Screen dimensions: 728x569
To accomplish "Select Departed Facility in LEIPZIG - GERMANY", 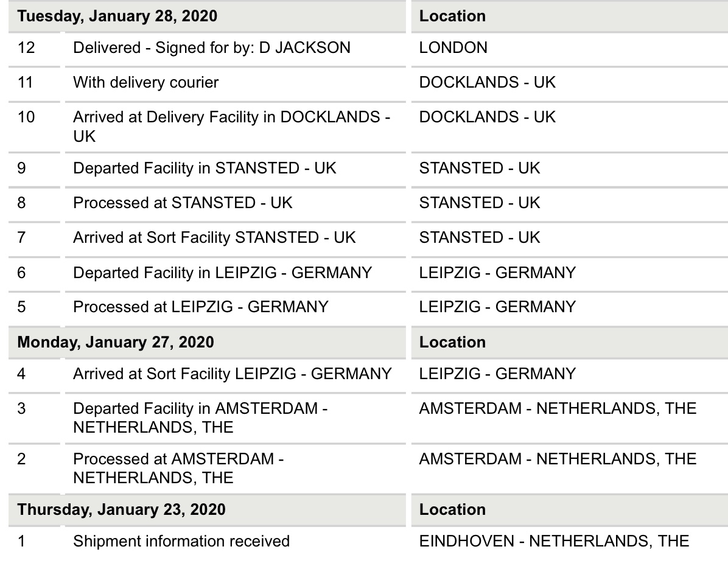I will tap(222, 273).
